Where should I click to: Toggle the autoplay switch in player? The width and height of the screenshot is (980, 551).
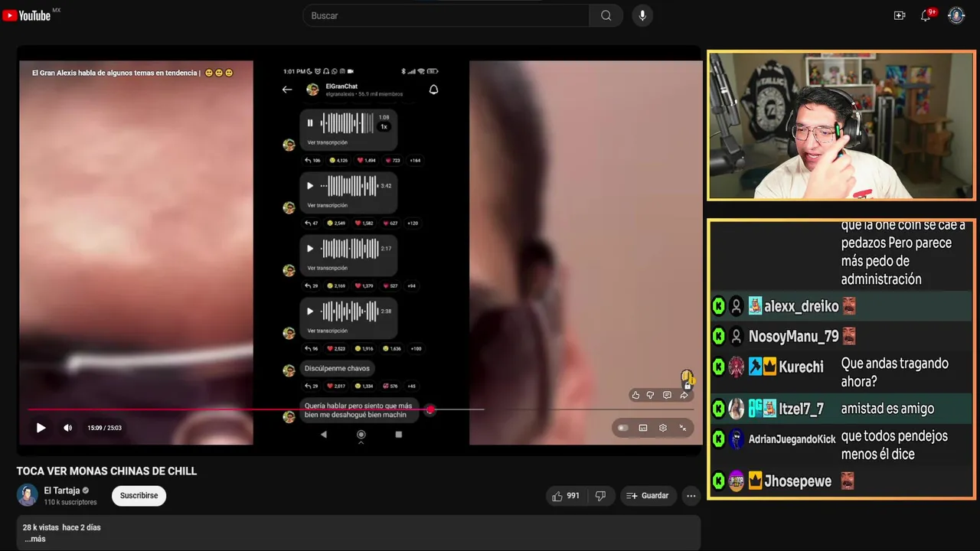point(623,428)
